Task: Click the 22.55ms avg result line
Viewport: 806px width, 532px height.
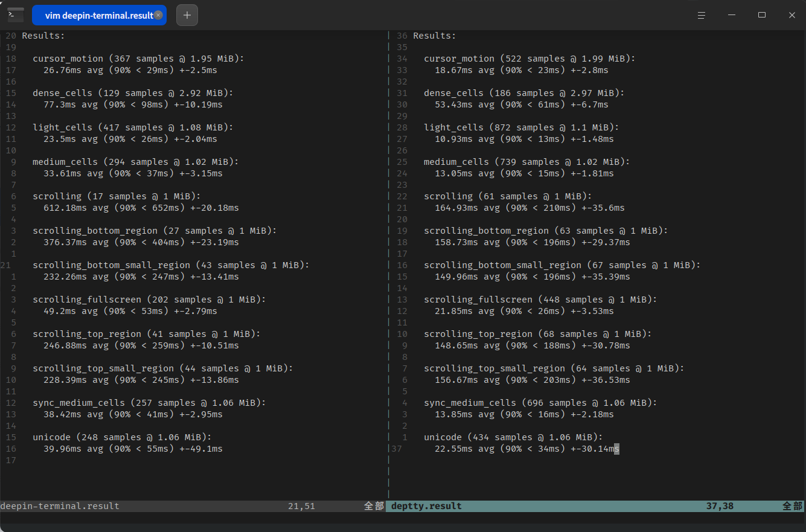Action: [x=527, y=449]
